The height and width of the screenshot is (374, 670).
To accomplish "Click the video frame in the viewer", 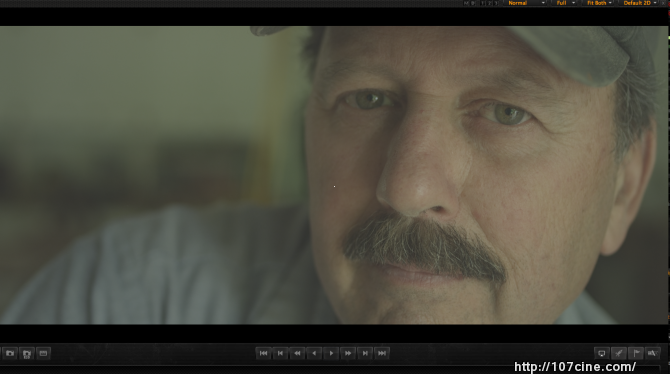I will click(x=333, y=175).
